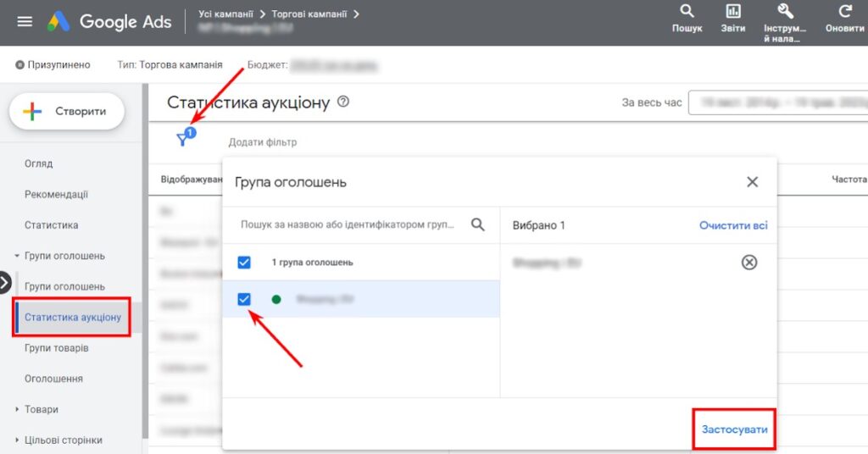Remove the selected group with circled X
The height and width of the screenshot is (454, 868).
(x=749, y=262)
